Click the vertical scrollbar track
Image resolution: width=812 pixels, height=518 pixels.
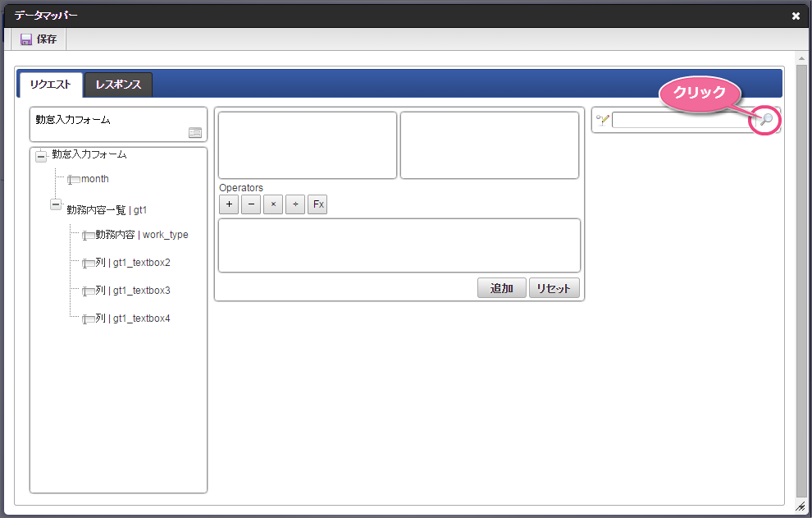tap(801, 282)
